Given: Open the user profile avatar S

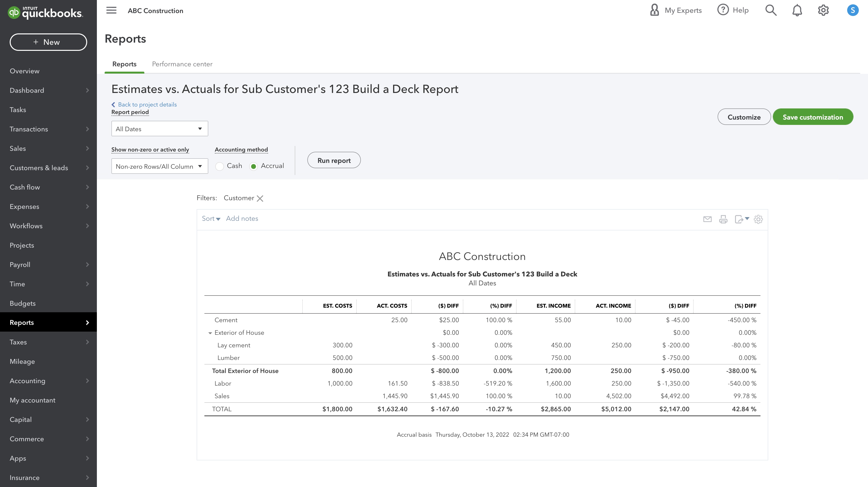Looking at the screenshot, I should pyautogui.click(x=852, y=10).
